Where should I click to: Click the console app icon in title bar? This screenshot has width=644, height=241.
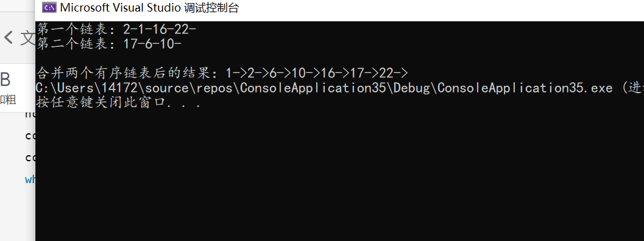pos(49,8)
